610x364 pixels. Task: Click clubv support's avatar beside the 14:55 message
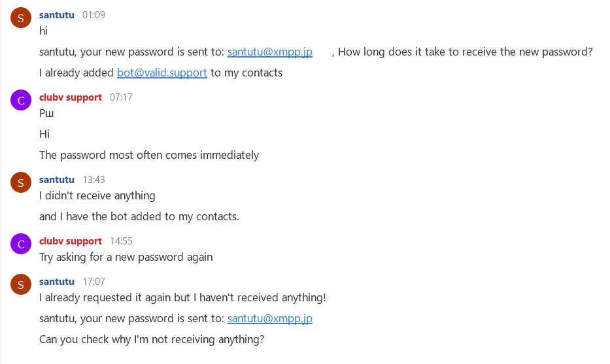[x=21, y=244]
